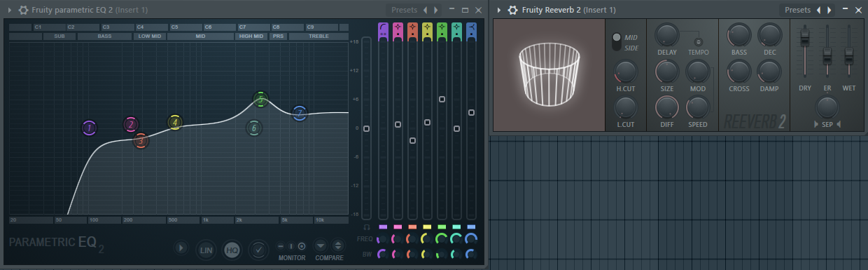
Task: Click the HIGH MID label in the EQ header
Action: coord(251,36)
